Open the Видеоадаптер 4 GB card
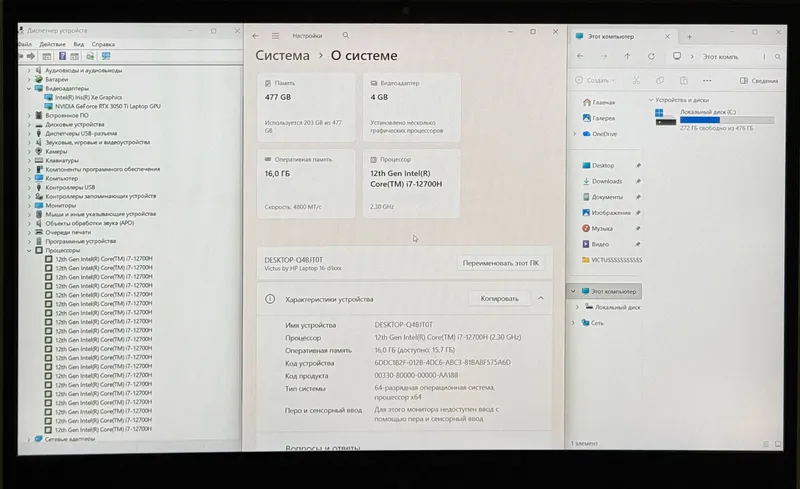This screenshot has height=489, width=800. pyautogui.click(x=411, y=107)
